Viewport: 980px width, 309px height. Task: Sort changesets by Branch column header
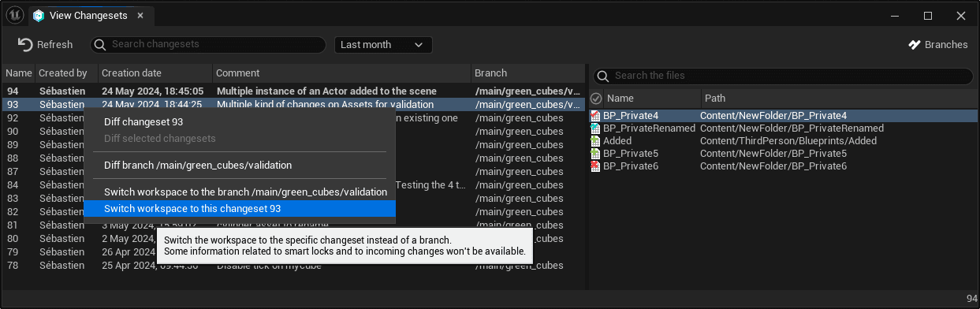[x=528, y=73]
